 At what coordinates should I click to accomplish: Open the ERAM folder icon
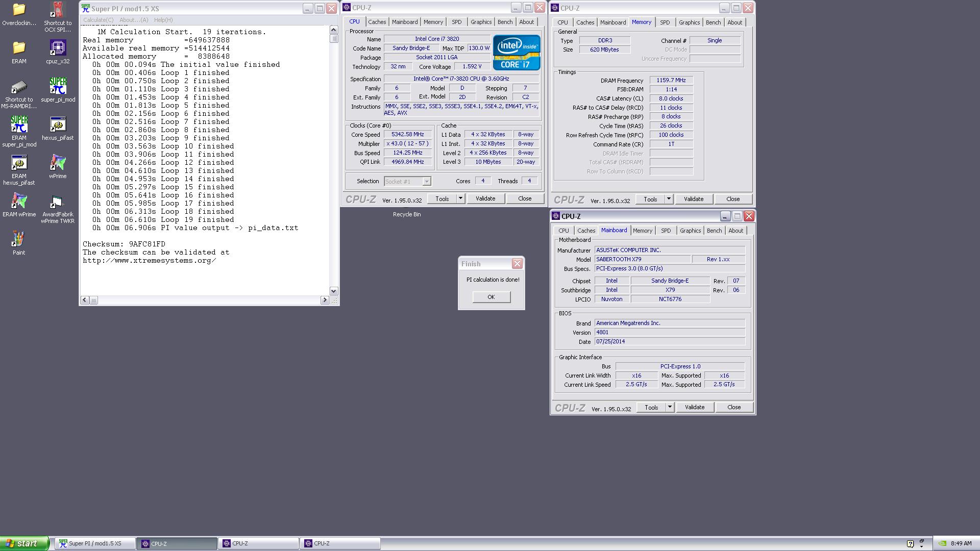coord(19,52)
